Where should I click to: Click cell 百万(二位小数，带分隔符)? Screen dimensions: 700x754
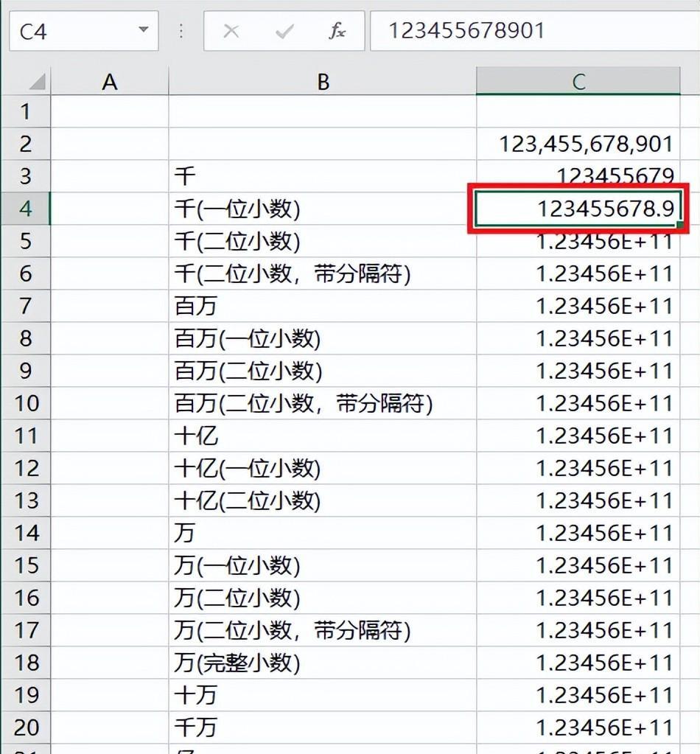tap(323, 403)
